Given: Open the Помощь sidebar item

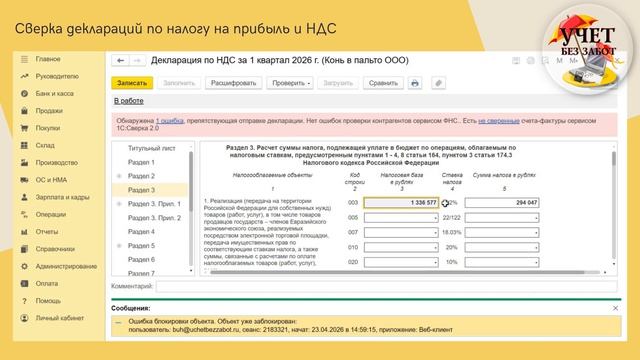Looking at the screenshot, I should tap(48, 301).
